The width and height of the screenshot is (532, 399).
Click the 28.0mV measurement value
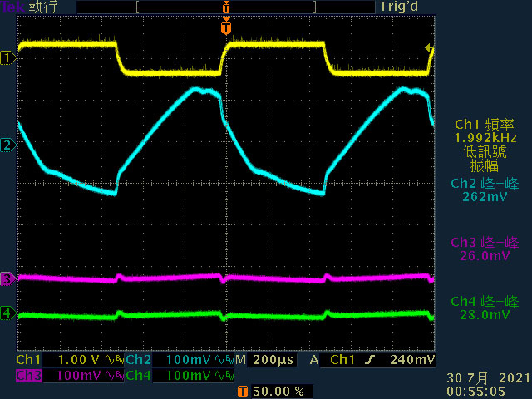point(485,315)
